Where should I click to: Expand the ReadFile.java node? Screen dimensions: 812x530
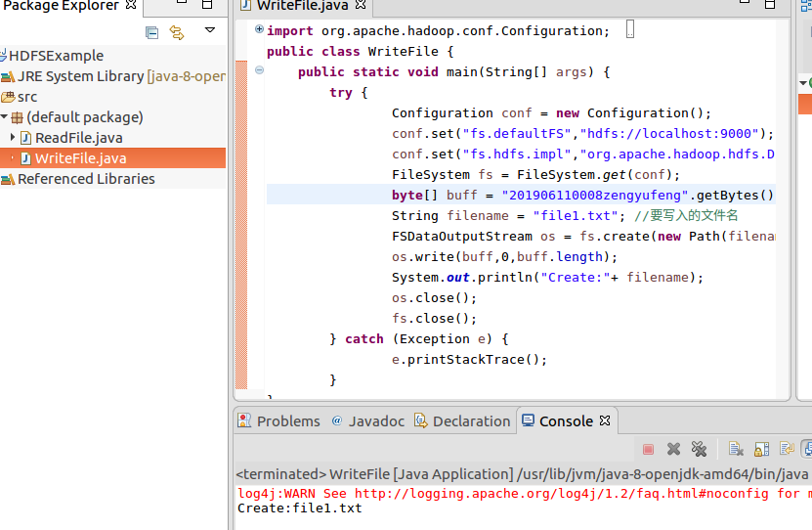click(13, 137)
